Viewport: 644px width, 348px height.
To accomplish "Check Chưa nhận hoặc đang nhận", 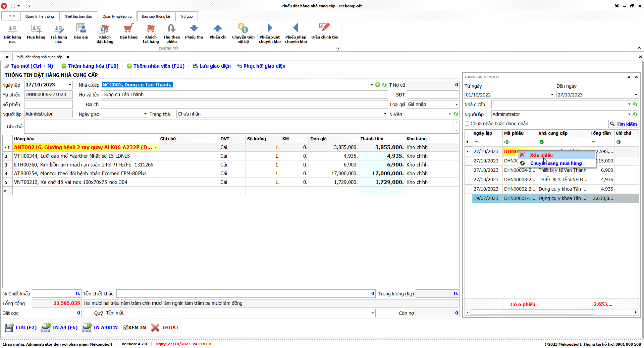I will pyautogui.click(x=467, y=124).
